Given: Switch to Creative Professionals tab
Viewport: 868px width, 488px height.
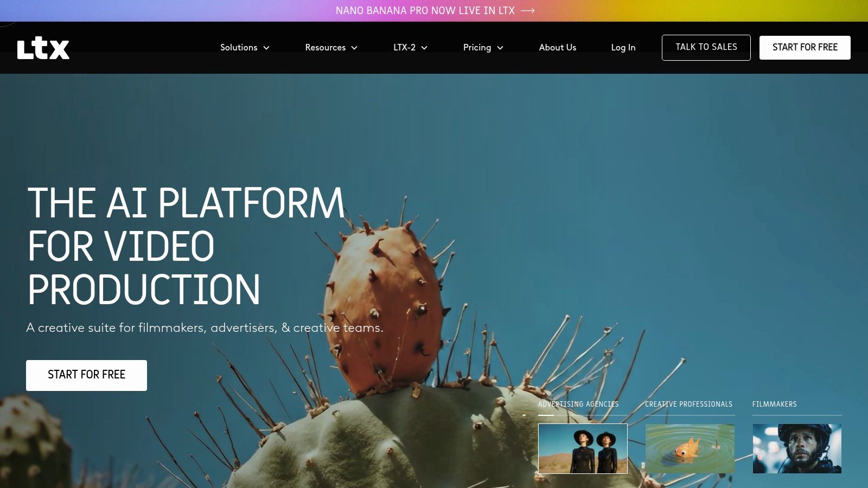Looking at the screenshot, I should point(688,404).
